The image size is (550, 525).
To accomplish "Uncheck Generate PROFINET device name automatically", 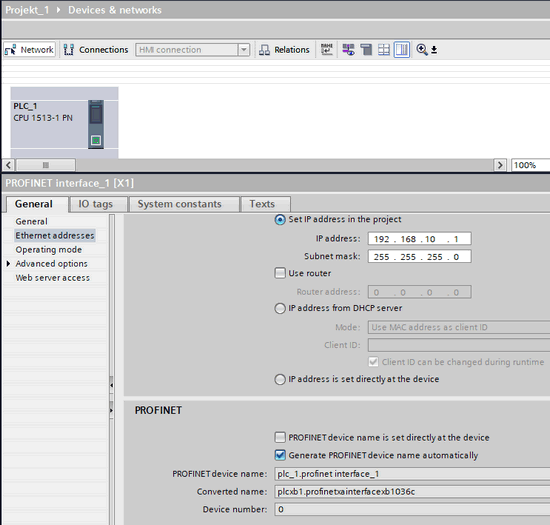I will click(280, 455).
